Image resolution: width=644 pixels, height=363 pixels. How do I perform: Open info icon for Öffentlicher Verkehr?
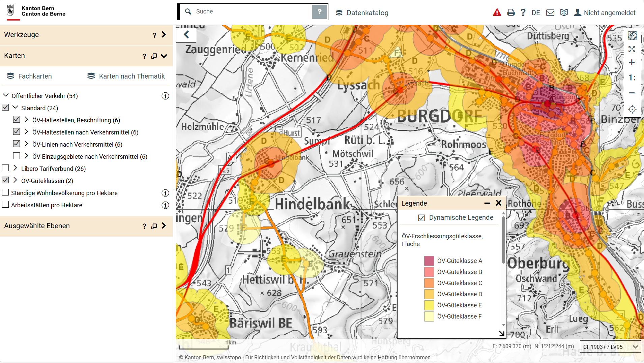pos(165,96)
